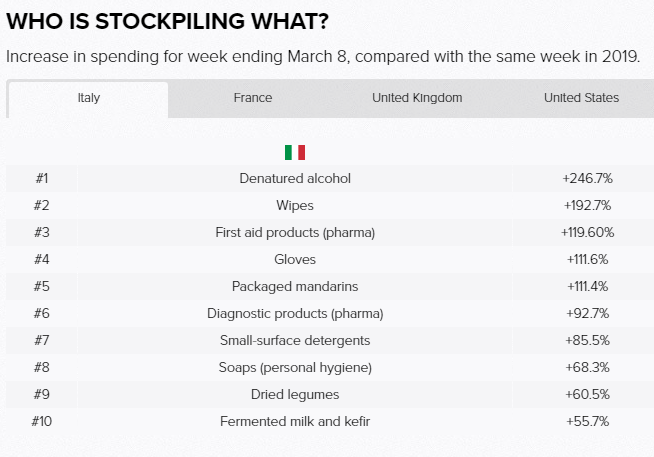This screenshot has width=654, height=457.
Task: Click the Denatured alcohol row
Action: click(x=295, y=178)
